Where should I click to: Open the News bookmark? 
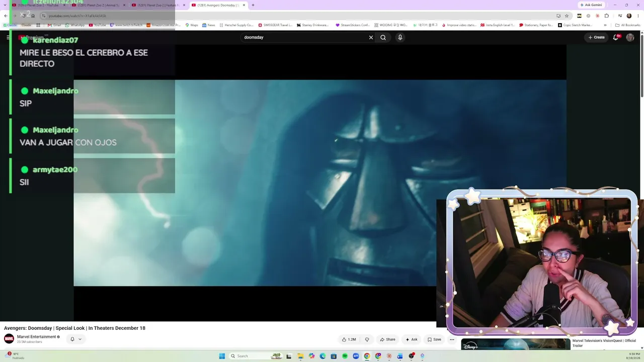click(208, 25)
